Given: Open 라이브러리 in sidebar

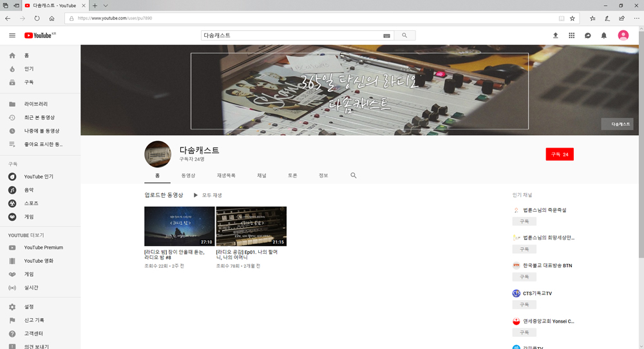Looking at the screenshot, I should pyautogui.click(x=40, y=104).
